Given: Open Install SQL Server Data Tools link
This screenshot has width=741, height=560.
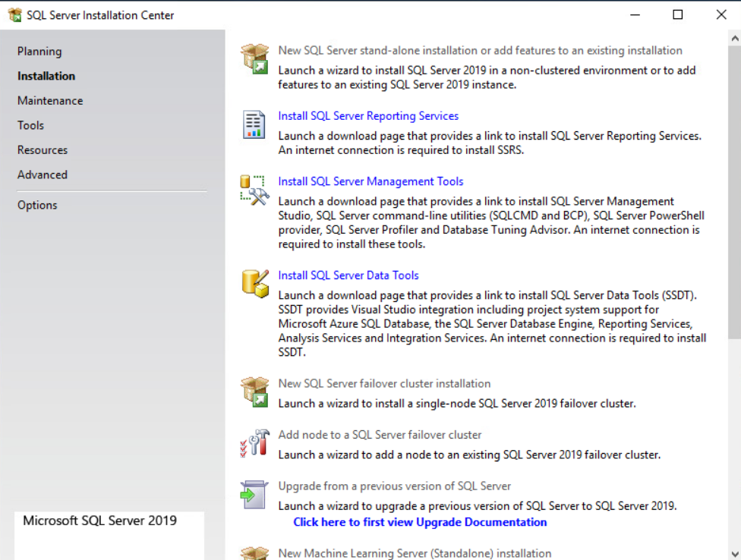Looking at the screenshot, I should click(x=348, y=275).
